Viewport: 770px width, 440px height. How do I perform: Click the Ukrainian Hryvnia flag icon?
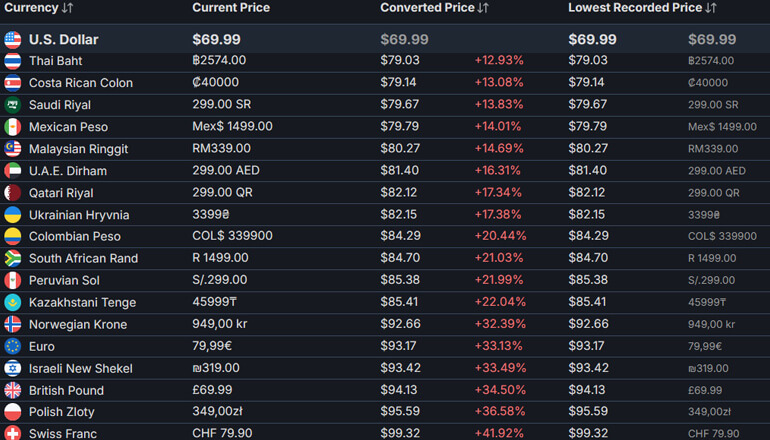(12, 215)
